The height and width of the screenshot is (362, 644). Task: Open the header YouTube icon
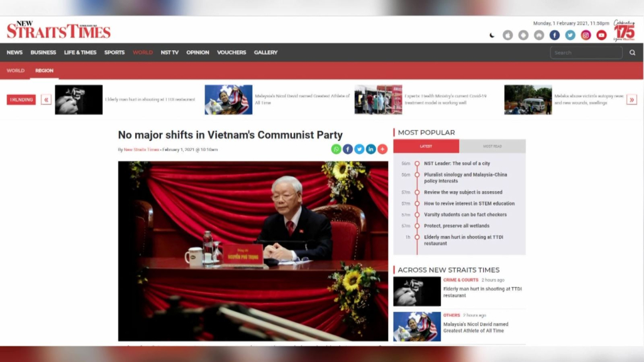[601, 35]
